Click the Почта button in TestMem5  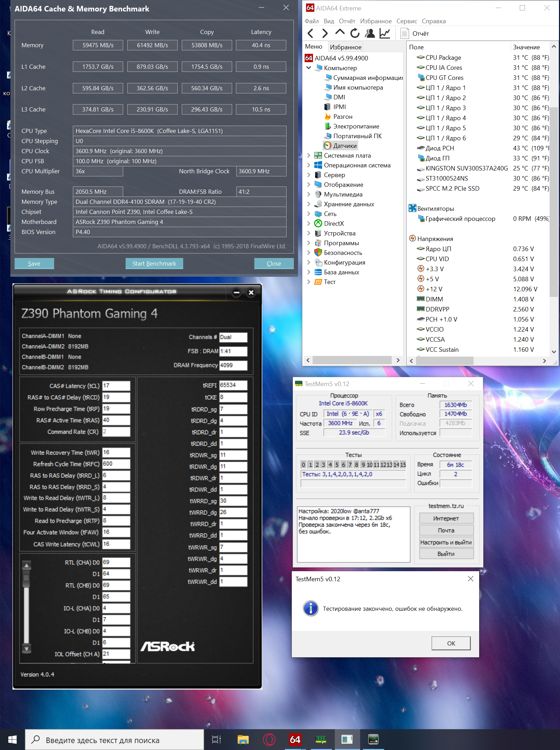(x=446, y=530)
